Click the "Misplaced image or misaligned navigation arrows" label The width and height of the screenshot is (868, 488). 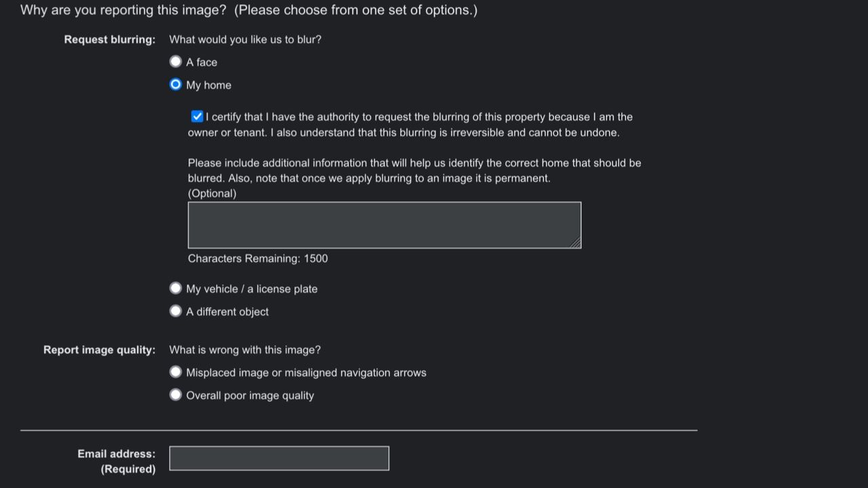[306, 373]
